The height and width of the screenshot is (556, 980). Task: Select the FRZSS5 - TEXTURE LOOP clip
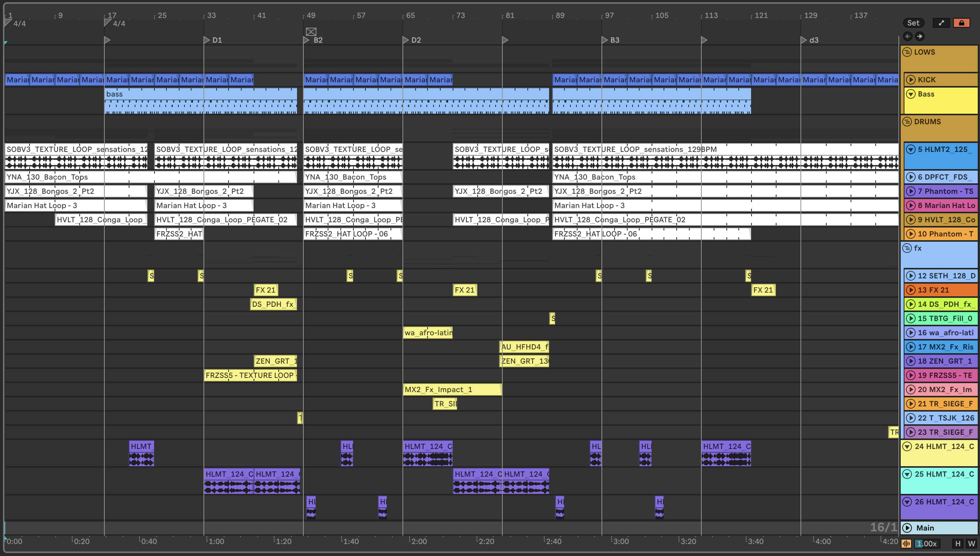click(251, 375)
